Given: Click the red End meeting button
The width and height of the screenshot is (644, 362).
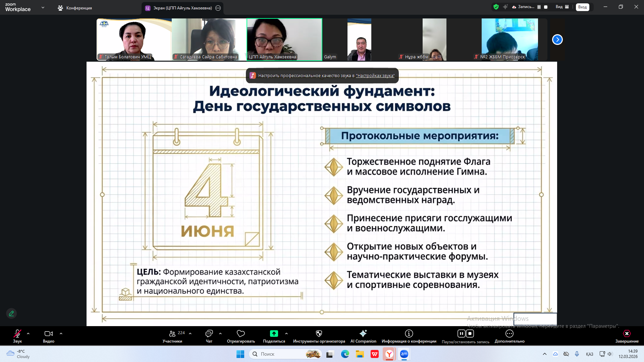Looking at the screenshot, I should pos(627,334).
